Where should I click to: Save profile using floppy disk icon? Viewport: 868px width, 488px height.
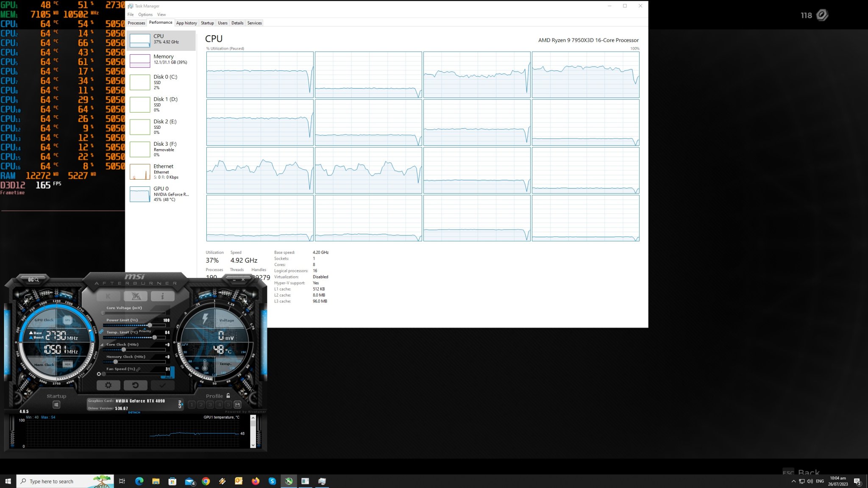coord(237,405)
